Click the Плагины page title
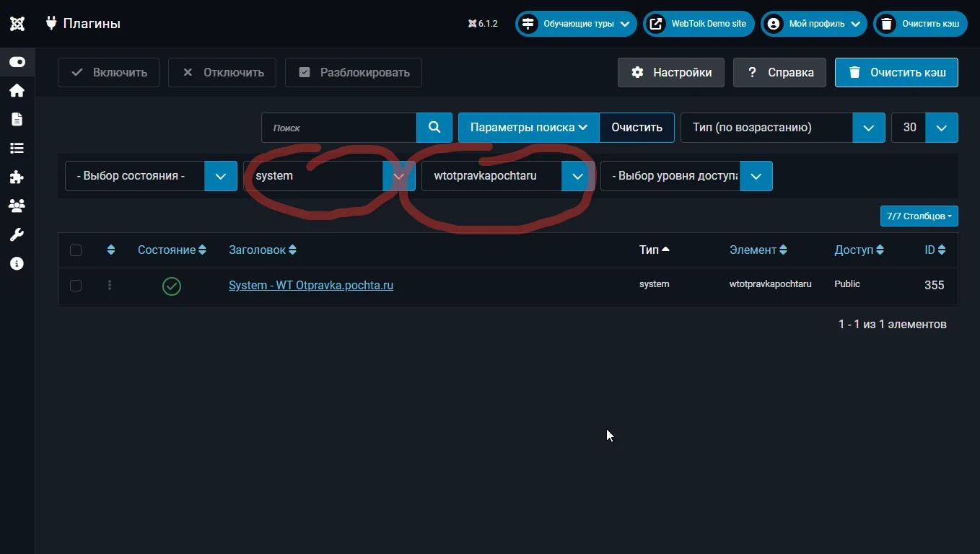980x554 pixels. (x=92, y=24)
